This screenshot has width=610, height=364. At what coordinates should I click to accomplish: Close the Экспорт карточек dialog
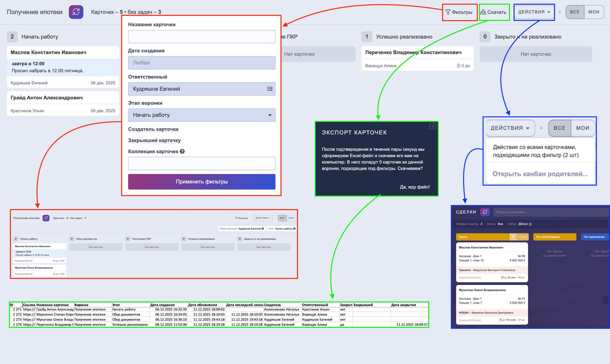[x=432, y=126]
